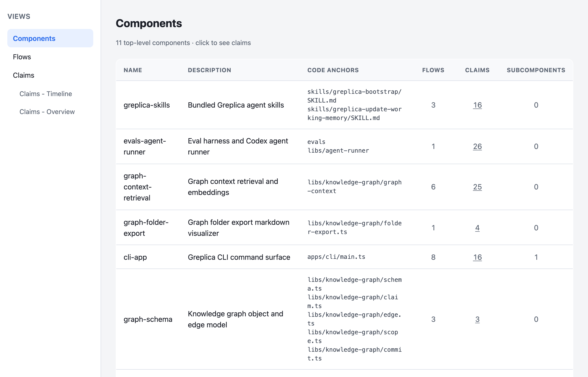Click the DESCRIPTION column header
The width and height of the screenshot is (588, 377).
click(209, 70)
